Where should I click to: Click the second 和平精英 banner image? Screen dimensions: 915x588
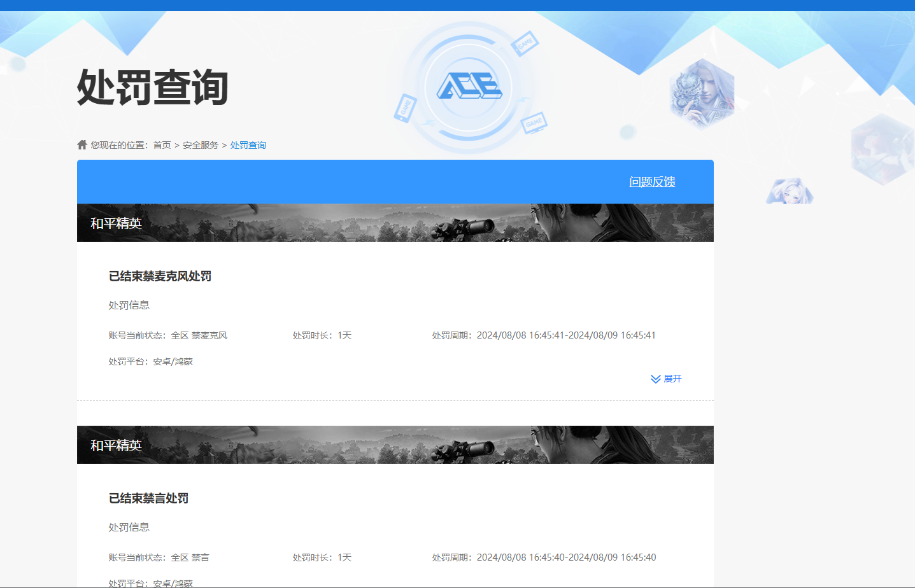(x=395, y=444)
